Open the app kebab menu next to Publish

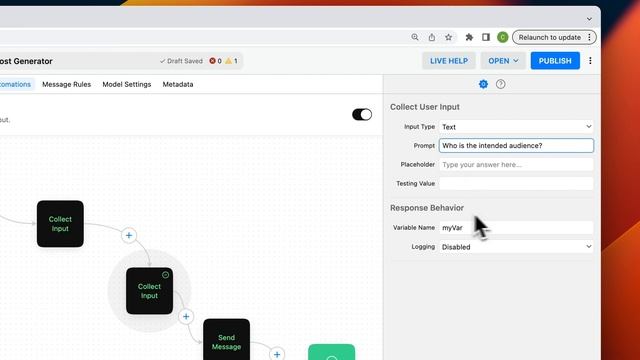coord(590,61)
